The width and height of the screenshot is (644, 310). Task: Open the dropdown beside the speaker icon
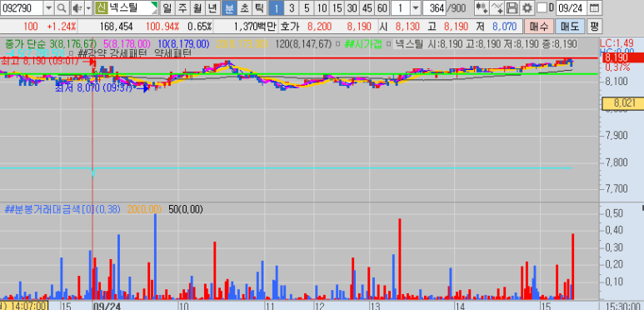(x=88, y=7)
